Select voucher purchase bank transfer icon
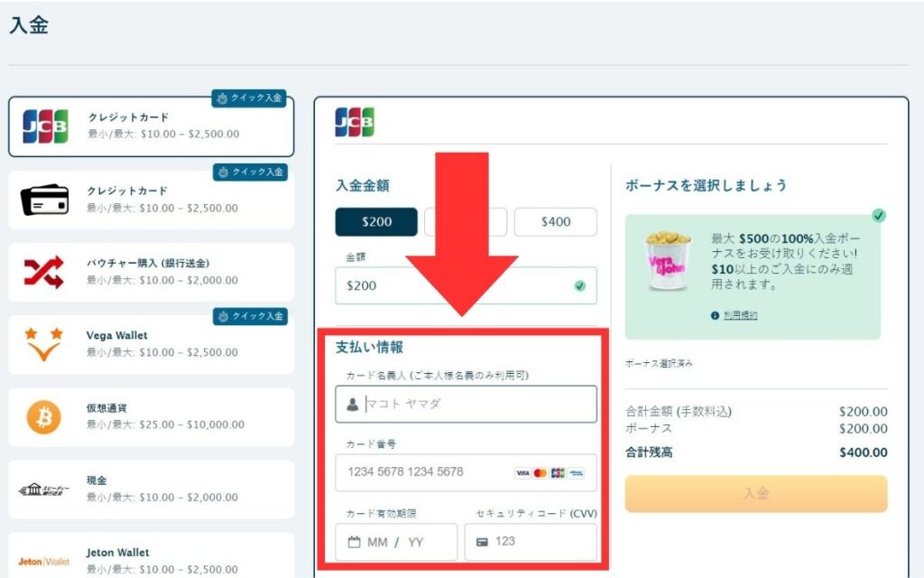The height and width of the screenshot is (578, 924). coord(44,272)
